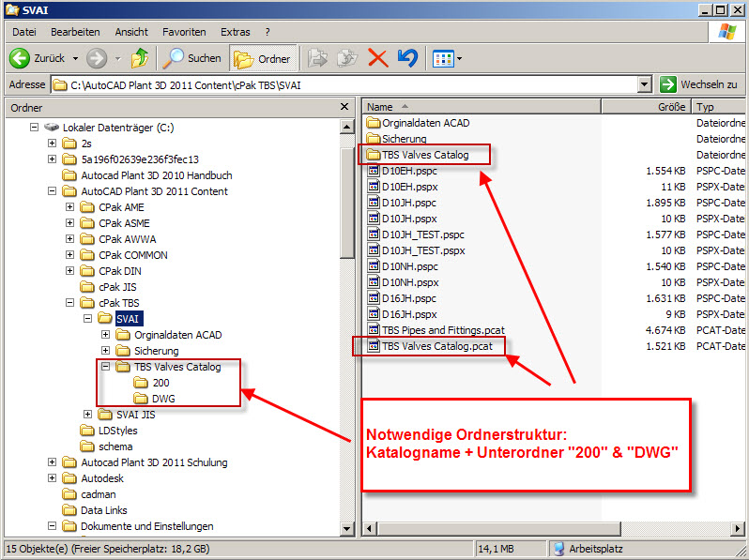Open the Favoriten menu

point(184,32)
